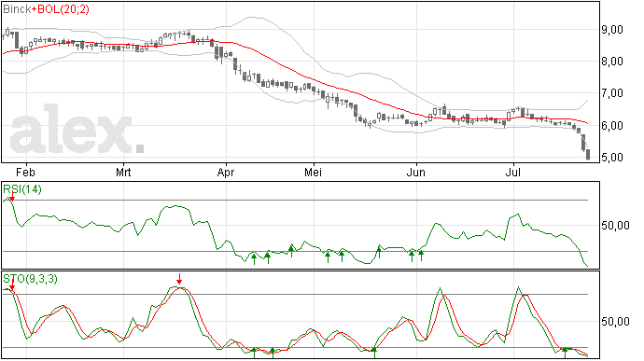
Task: Click the green RSI arrow right after the Jun gridline
Action: click(x=421, y=256)
